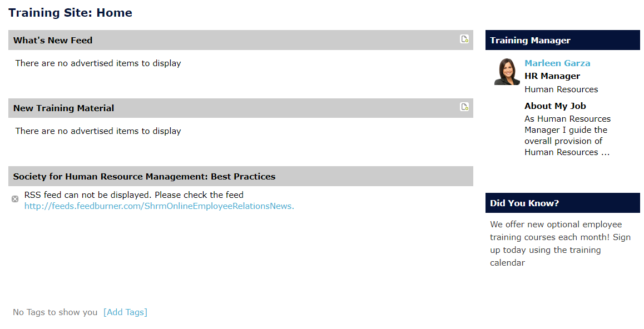The image size is (644, 329).
Task: Click the 'No Tags to show you' text
Action: (x=55, y=312)
